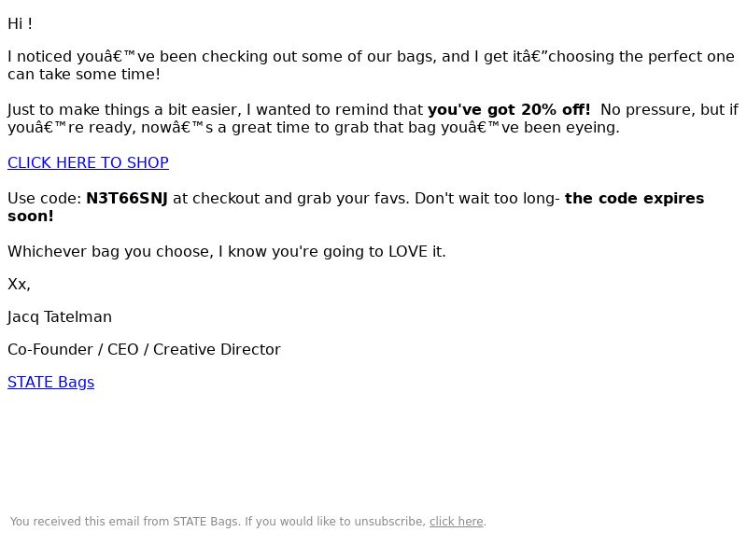Click the "can take some time!" text
Screen dimensions: 747x560
tap(84, 75)
